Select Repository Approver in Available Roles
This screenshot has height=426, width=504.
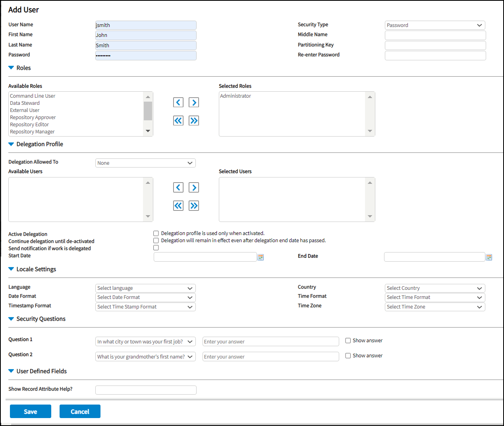point(33,118)
